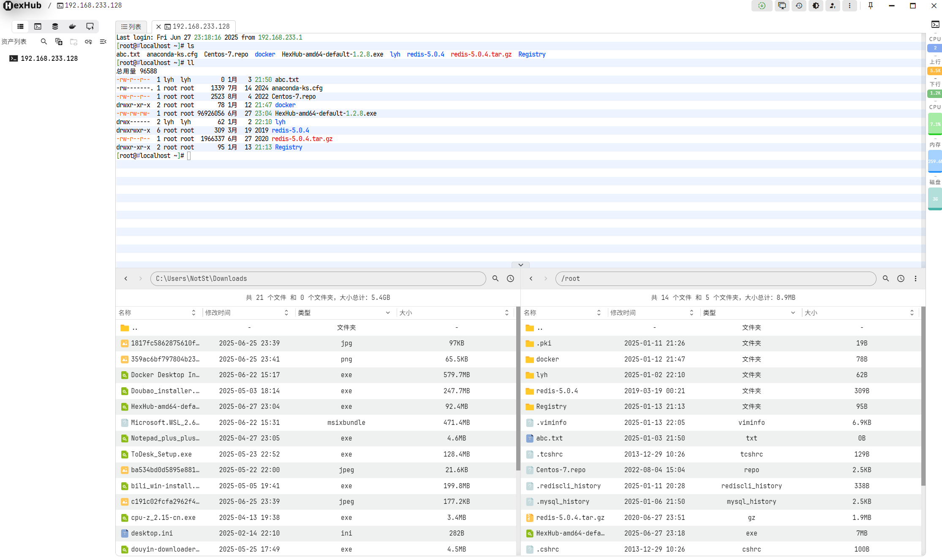The width and height of the screenshot is (942, 560).
Task: Pin the window on top
Action: (x=871, y=5)
